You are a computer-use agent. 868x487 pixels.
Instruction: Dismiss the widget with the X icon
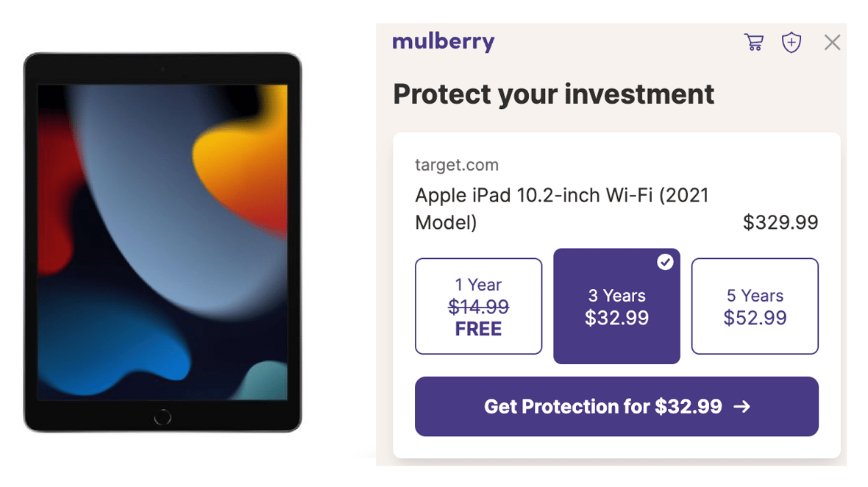832,42
